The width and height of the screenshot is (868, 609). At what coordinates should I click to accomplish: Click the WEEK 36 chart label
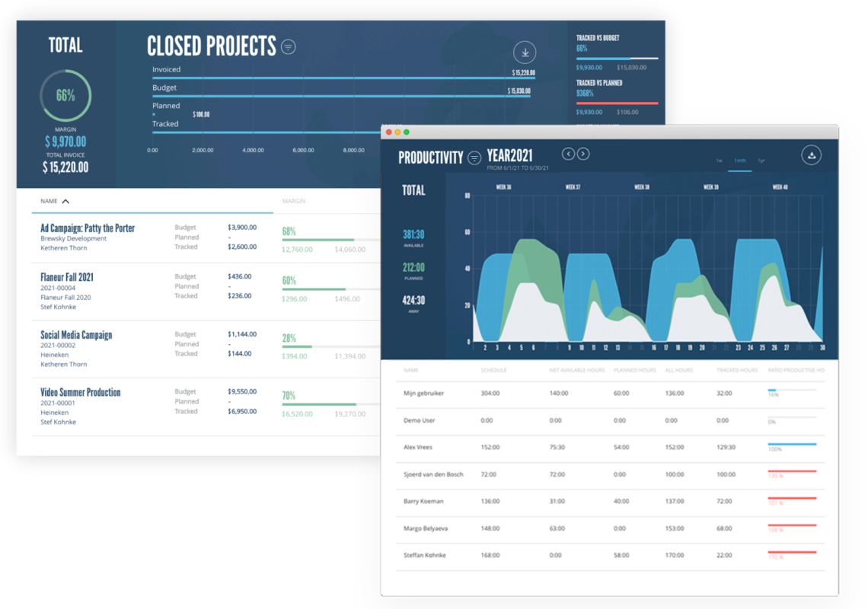tap(503, 187)
